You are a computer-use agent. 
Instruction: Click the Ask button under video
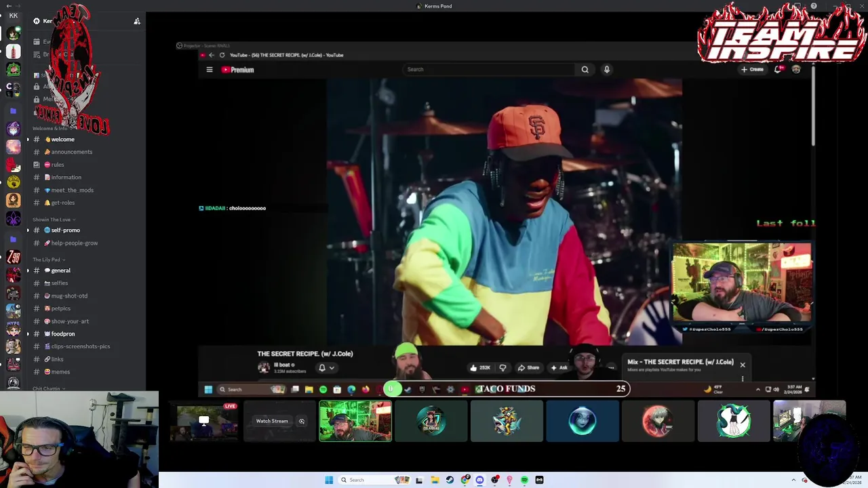coord(559,367)
